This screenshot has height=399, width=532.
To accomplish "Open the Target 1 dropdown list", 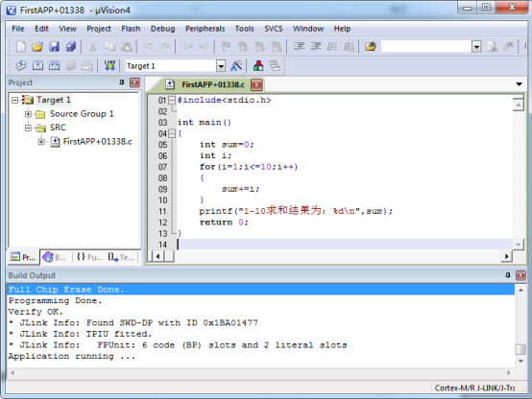I will [221, 66].
